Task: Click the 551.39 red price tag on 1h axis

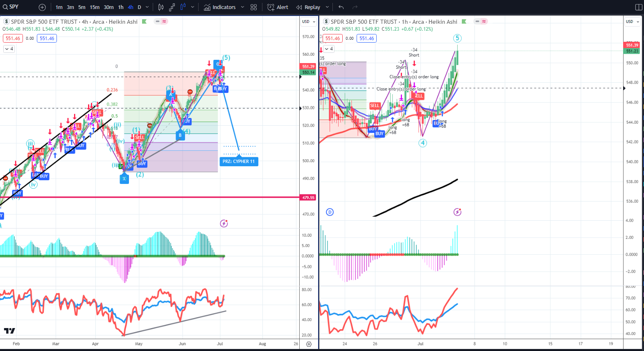Action: tap(632, 45)
